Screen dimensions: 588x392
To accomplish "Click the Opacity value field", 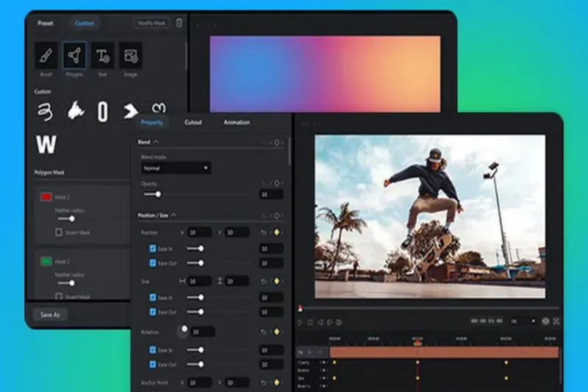I will click(x=270, y=194).
